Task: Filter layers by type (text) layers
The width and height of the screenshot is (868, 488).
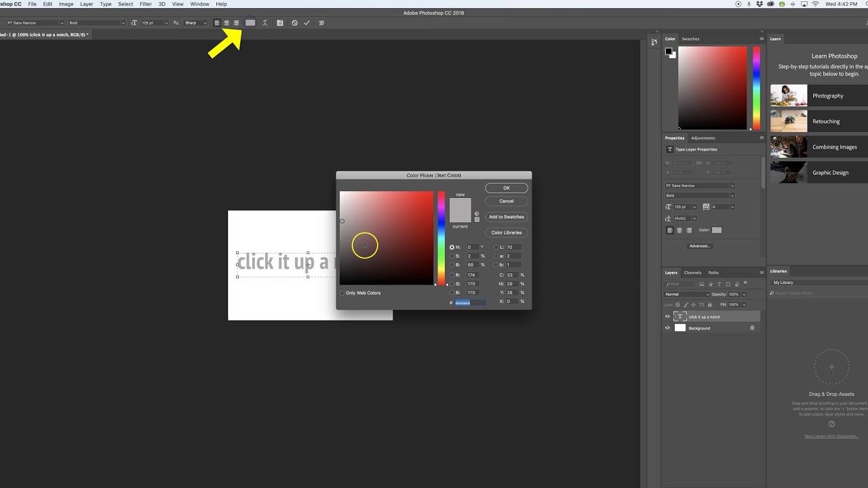Action: [x=719, y=284]
